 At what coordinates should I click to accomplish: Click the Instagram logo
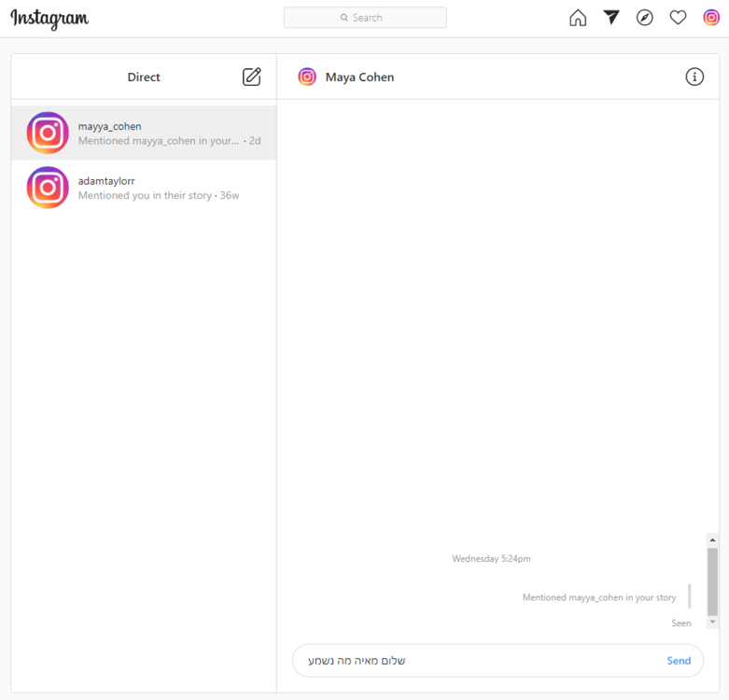(x=49, y=18)
